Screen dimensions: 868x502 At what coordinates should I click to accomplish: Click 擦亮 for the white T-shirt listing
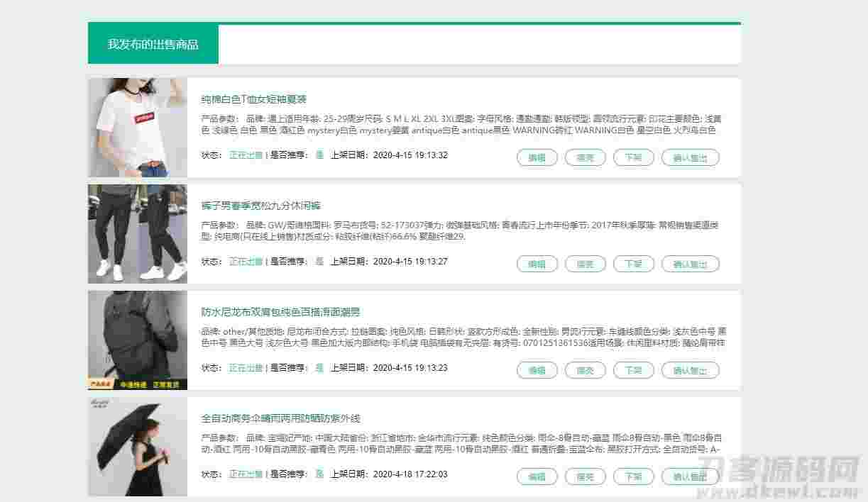[x=586, y=157]
